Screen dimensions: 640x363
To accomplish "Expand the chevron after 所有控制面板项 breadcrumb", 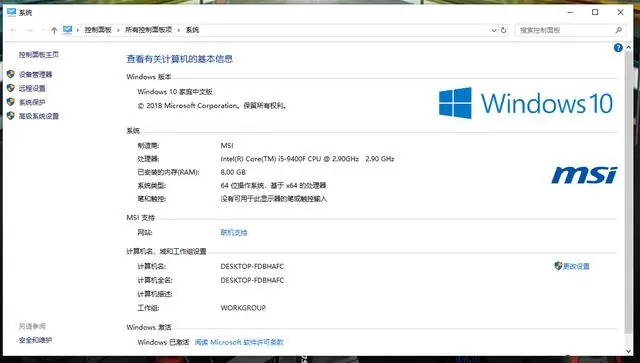I will click(179, 30).
